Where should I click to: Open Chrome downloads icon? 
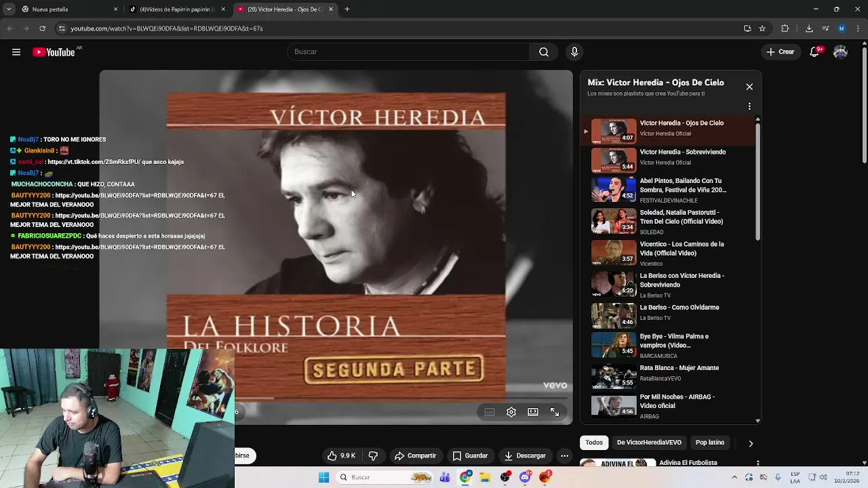pyautogui.click(x=809, y=28)
